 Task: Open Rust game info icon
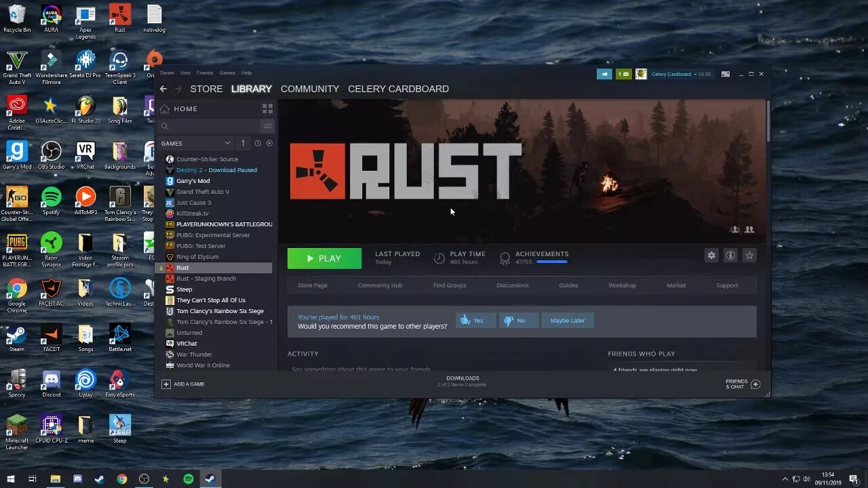click(x=730, y=256)
